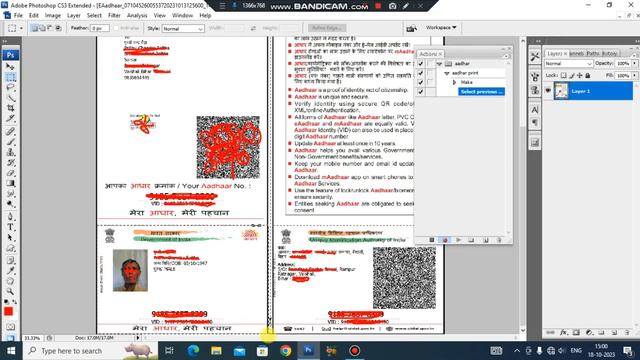Select the Clone Stamp tool
The image size is (640, 360).
pos(10,152)
